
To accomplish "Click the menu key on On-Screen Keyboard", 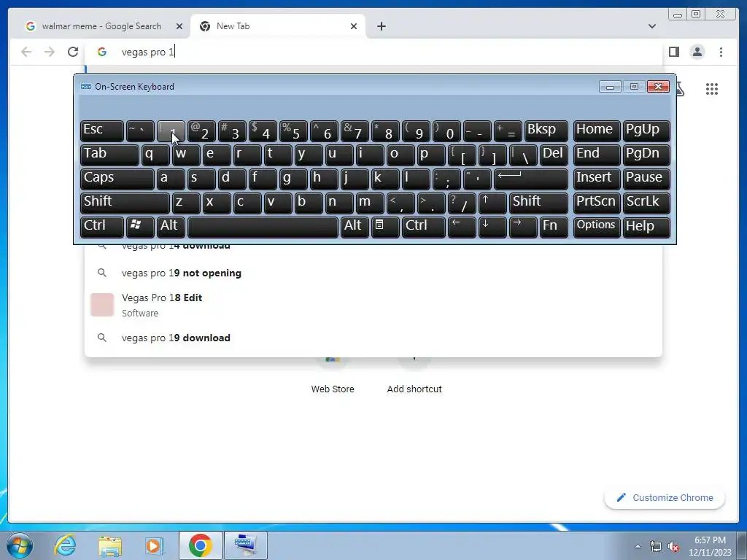I will click(x=385, y=227).
